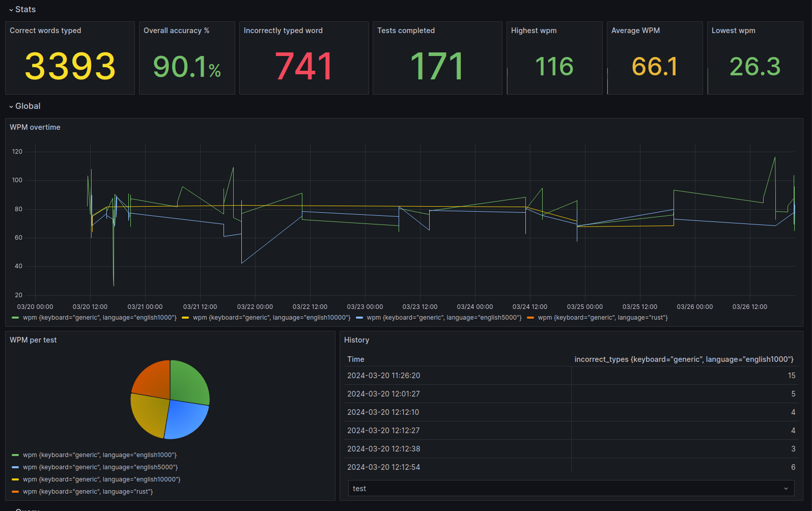Click the value 15 in History table
The width and height of the screenshot is (812, 511).
click(791, 376)
